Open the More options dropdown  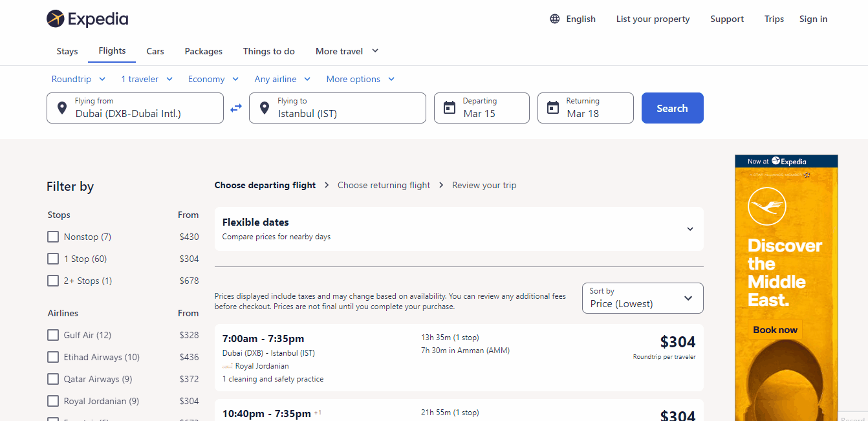pyautogui.click(x=360, y=79)
